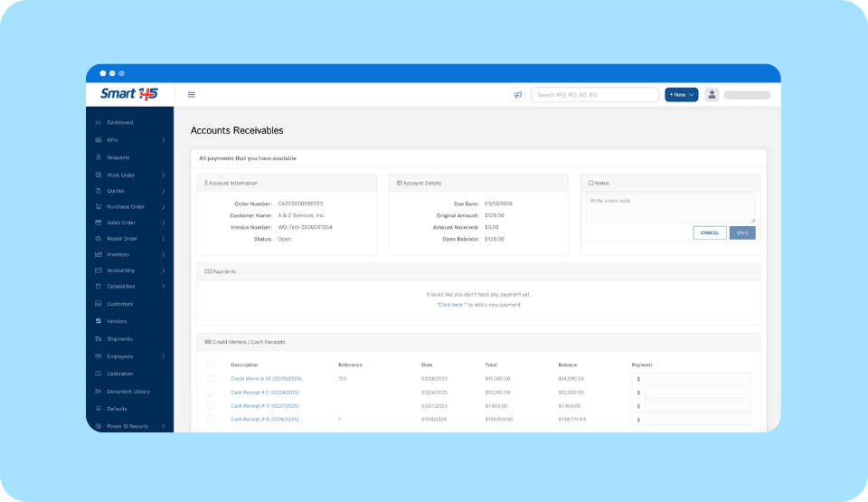Focus the Search WO, PO, SO, RO field

(595, 95)
